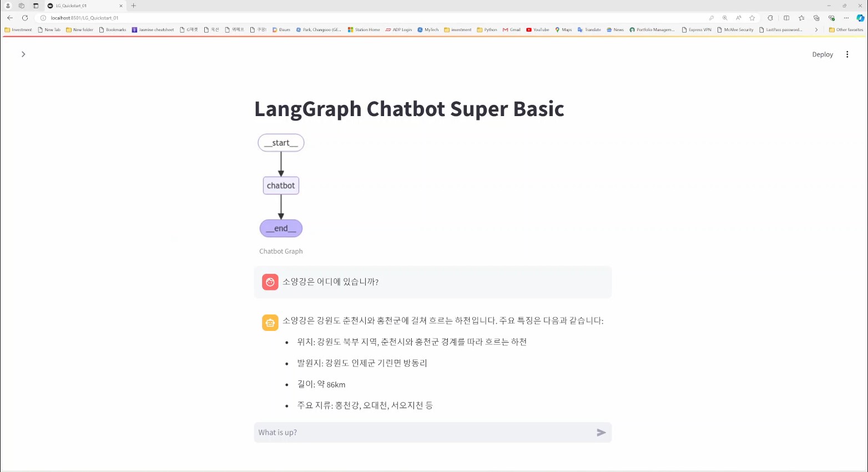Screen dimensions: 868x472
Task: Click the Deploy button
Action: click(822, 54)
